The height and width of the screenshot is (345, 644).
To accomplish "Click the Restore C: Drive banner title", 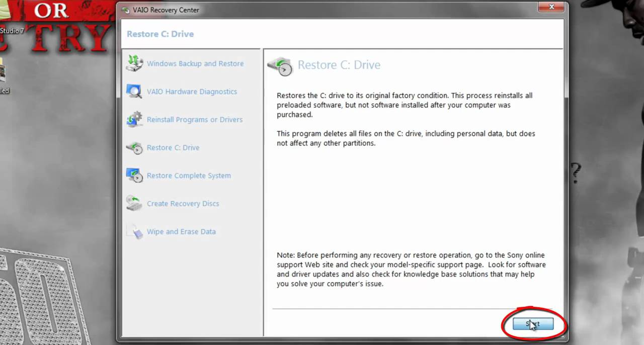I will tap(160, 34).
